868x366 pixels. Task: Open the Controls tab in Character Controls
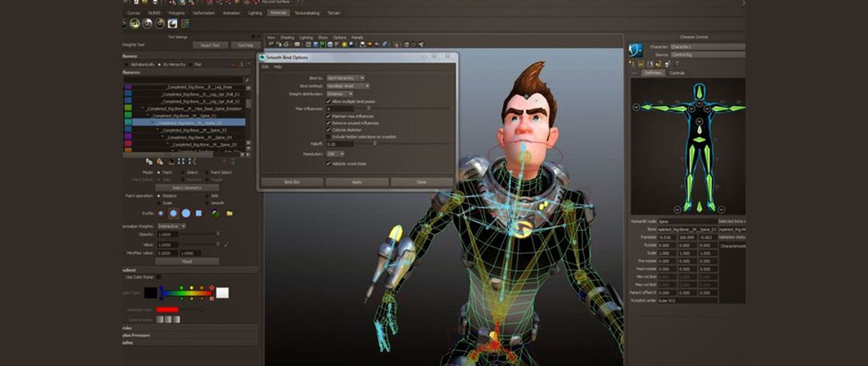point(677,73)
